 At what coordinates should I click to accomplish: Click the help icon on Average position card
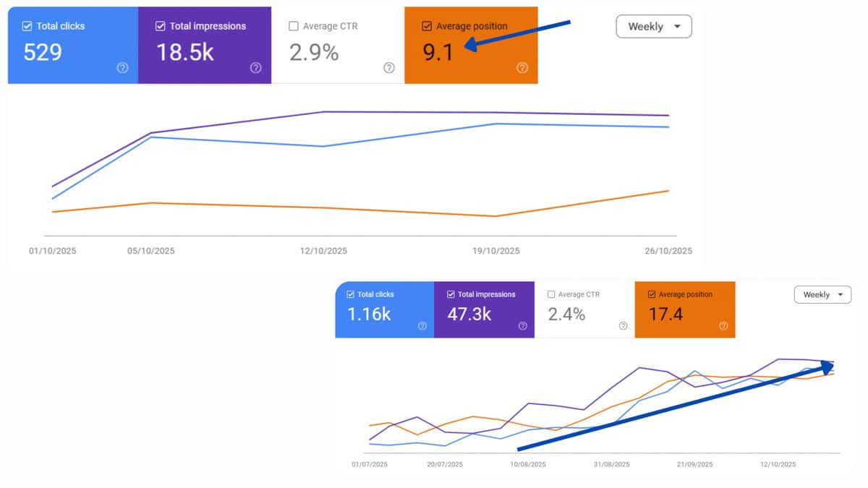point(522,68)
